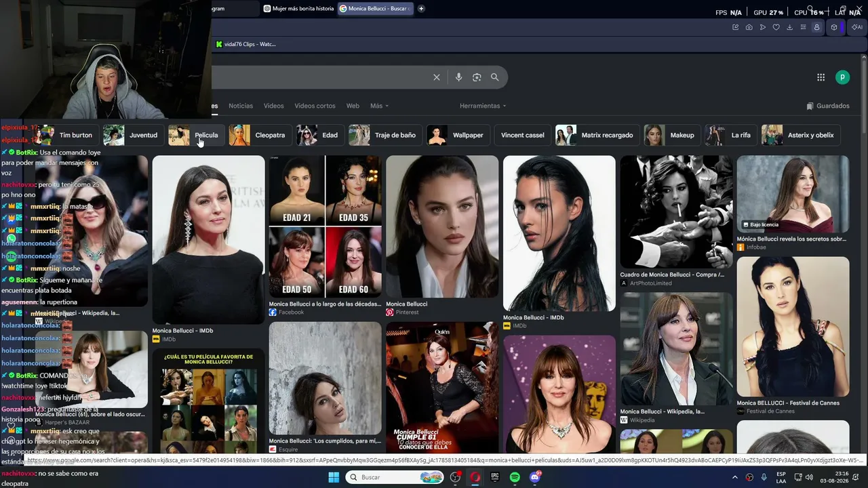Open the send/flow arrow icon in browser toolbar
Image resolution: width=868 pixels, height=488 pixels.
click(x=762, y=27)
